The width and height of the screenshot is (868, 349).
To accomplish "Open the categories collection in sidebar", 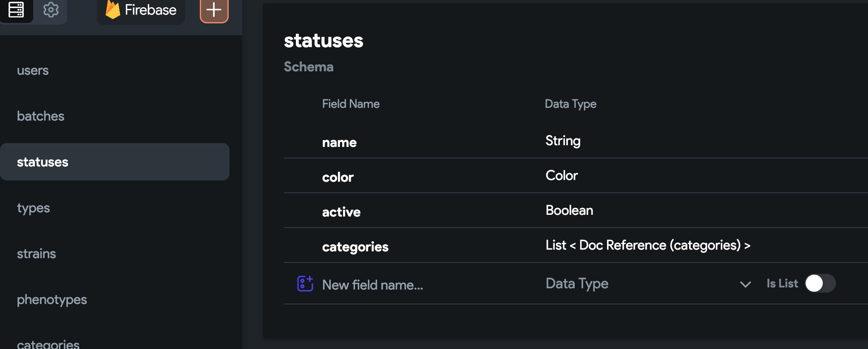I will [48, 343].
